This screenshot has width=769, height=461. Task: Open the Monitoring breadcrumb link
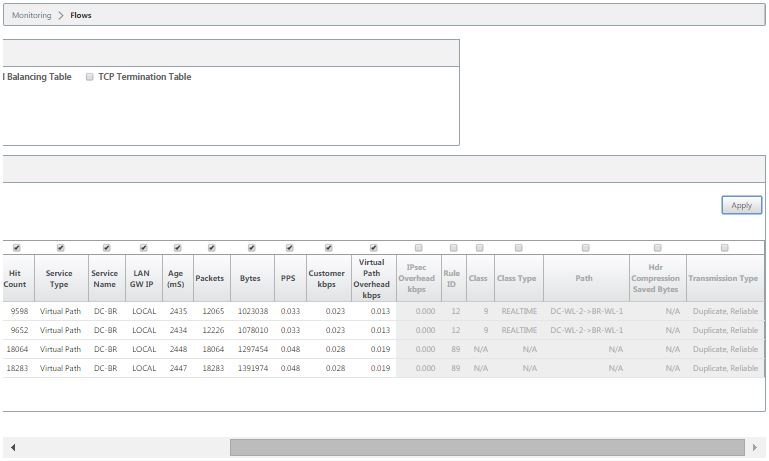click(31, 15)
